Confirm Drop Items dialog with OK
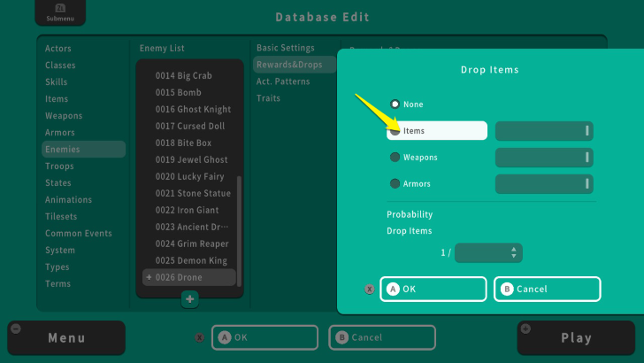Viewport: 644px width, 363px height. coord(433,289)
